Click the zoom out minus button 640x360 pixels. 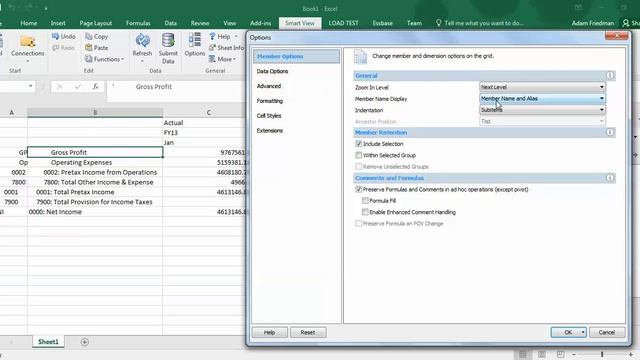click(x=573, y=354)
